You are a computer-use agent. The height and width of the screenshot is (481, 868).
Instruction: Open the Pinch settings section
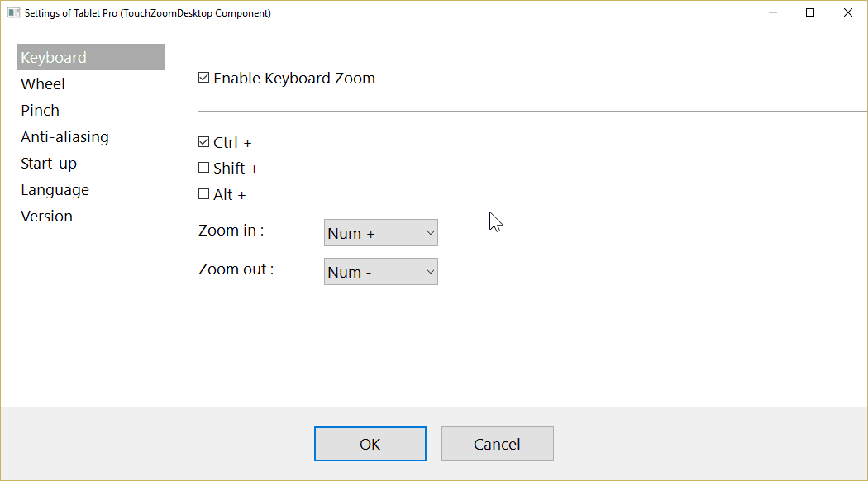pos(40,110)
